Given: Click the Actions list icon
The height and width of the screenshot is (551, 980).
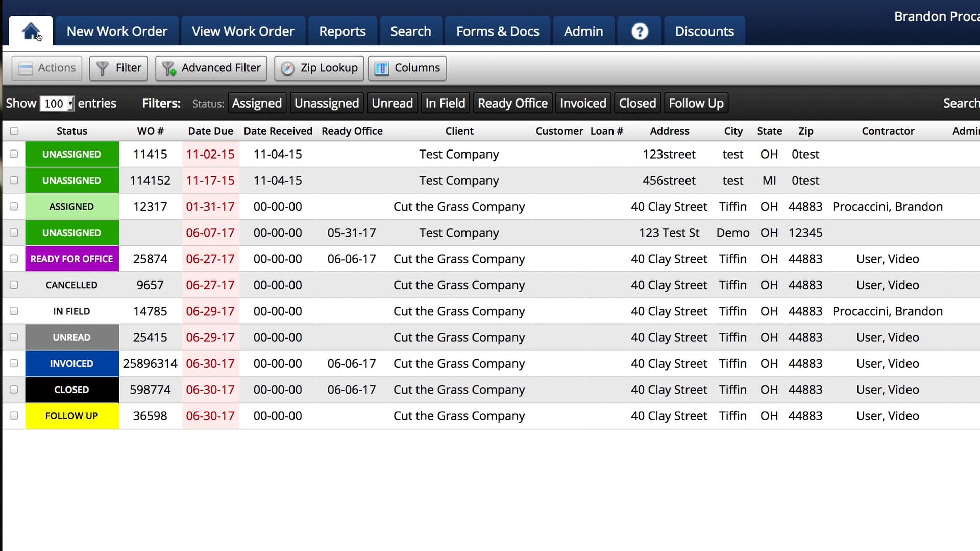Looking at the screenshot, I should (x=25, y=68).
